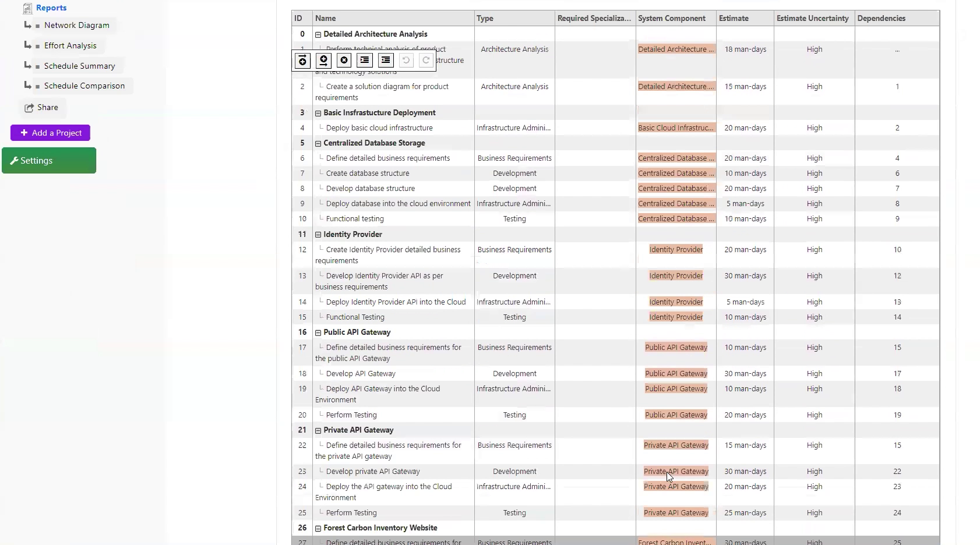
Task: Click 'Infrastructure Admini...' type in row 24
Action: 513,487
